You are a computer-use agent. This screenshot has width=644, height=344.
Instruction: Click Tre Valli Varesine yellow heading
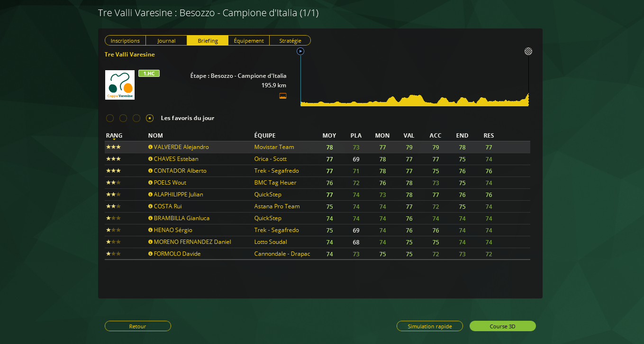tap(130, 55)
